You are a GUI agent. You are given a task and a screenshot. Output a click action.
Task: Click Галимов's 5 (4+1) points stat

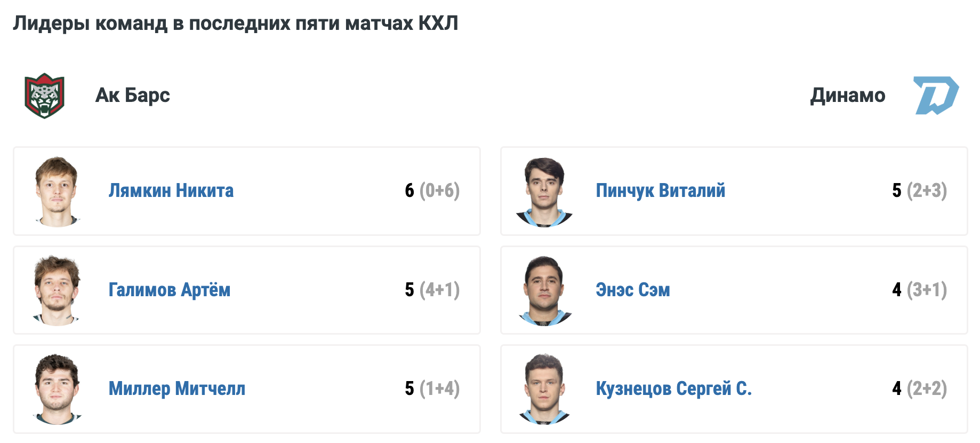coord(432,290)
